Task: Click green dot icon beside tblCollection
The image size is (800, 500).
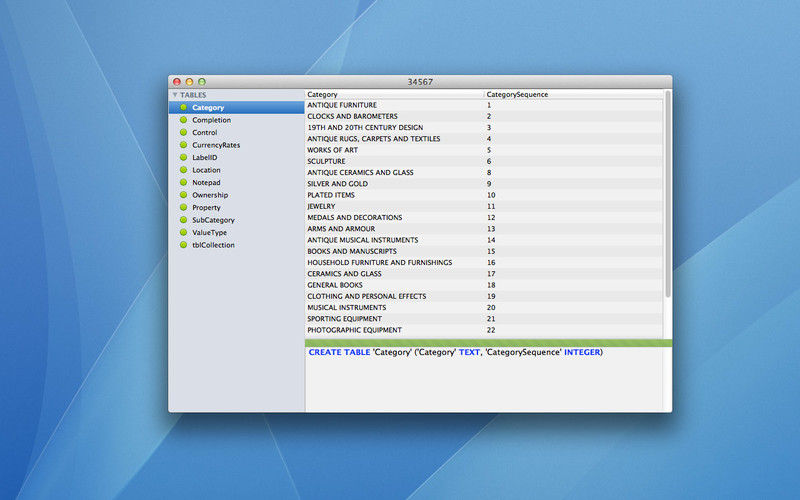Action: 183,245
